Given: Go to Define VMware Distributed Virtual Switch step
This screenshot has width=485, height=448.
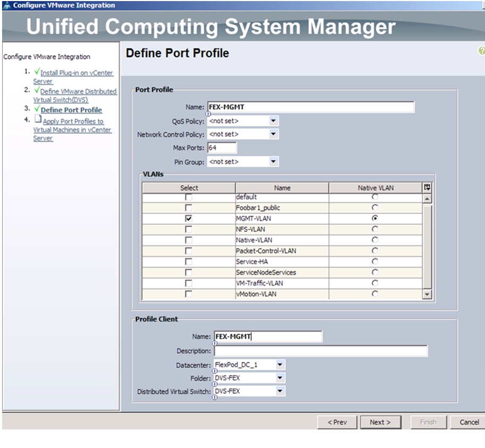Looking at the screenshot, I should [x=75, y=95].
